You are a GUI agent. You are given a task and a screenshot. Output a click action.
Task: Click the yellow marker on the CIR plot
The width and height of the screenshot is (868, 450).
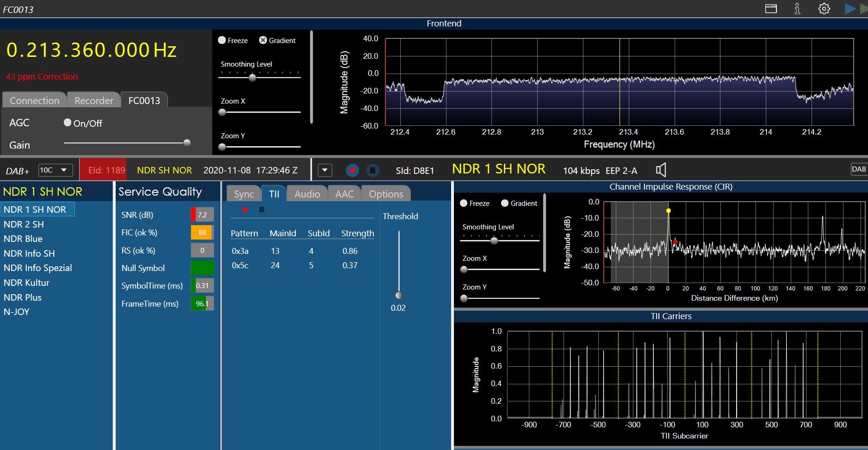(669, 210)
